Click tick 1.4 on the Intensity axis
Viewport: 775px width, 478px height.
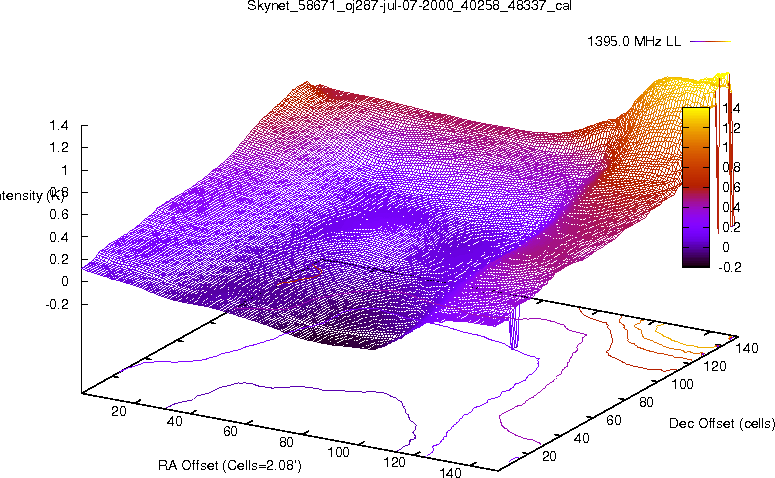coord(59,126)
